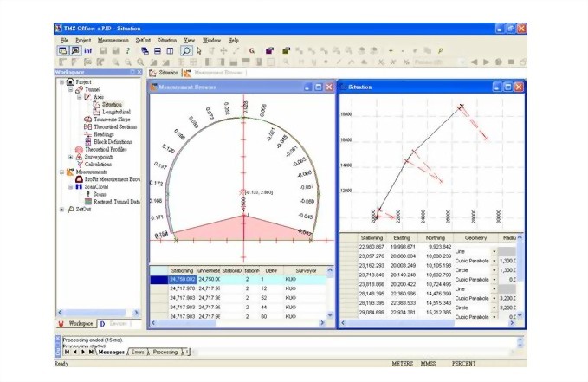
Task: Click the 'inf' information toolbar icon
Action: [x=87, y=50]
